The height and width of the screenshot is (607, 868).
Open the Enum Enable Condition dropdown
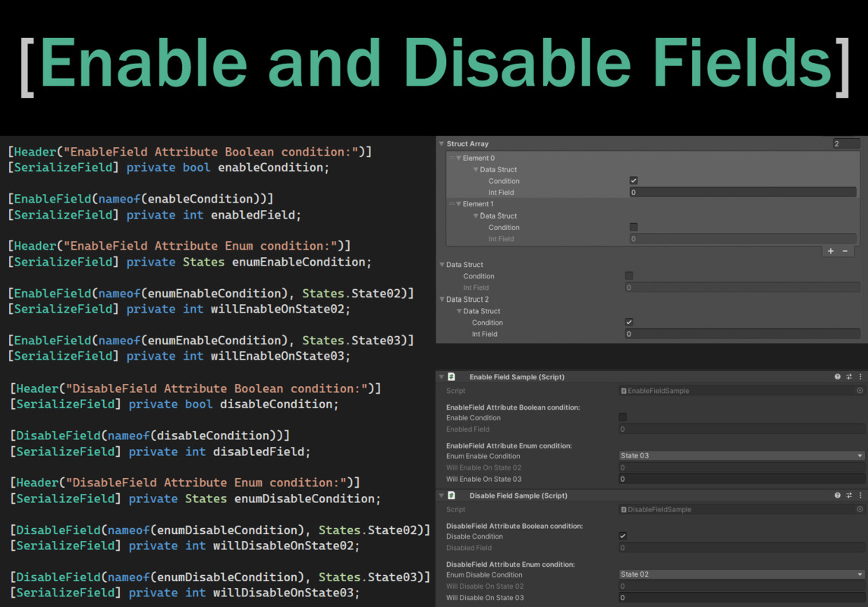point(741,456)
